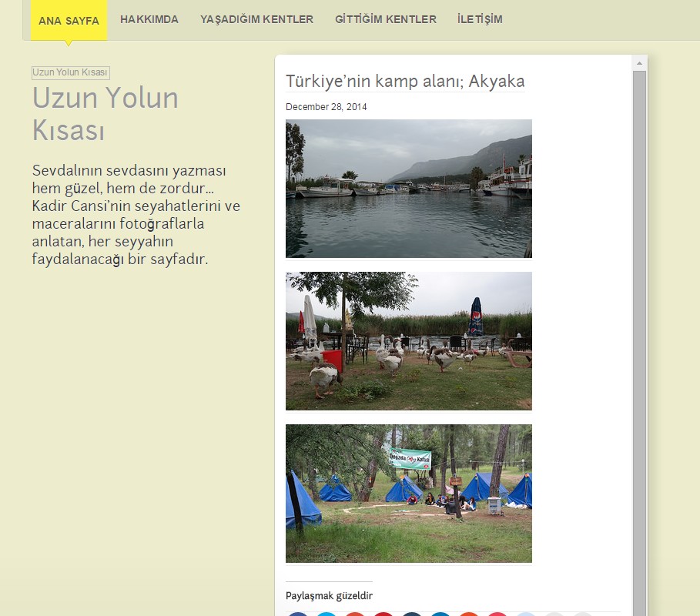
Task: Share via the dark blue Facebook circle icon
Action: pyautogui.click(x=299, y=614)
